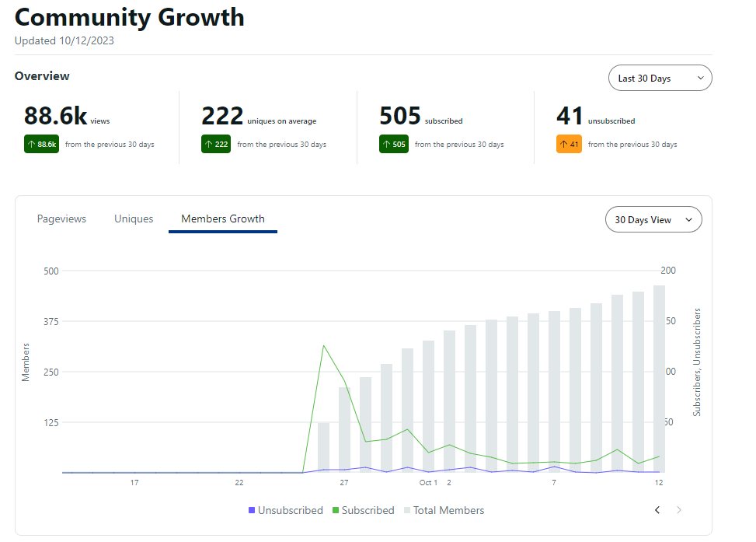The height and width of the screenshot is (542, 756).
Task: Toggle the Total Members legend series
Action: click(x=444, y=510)
